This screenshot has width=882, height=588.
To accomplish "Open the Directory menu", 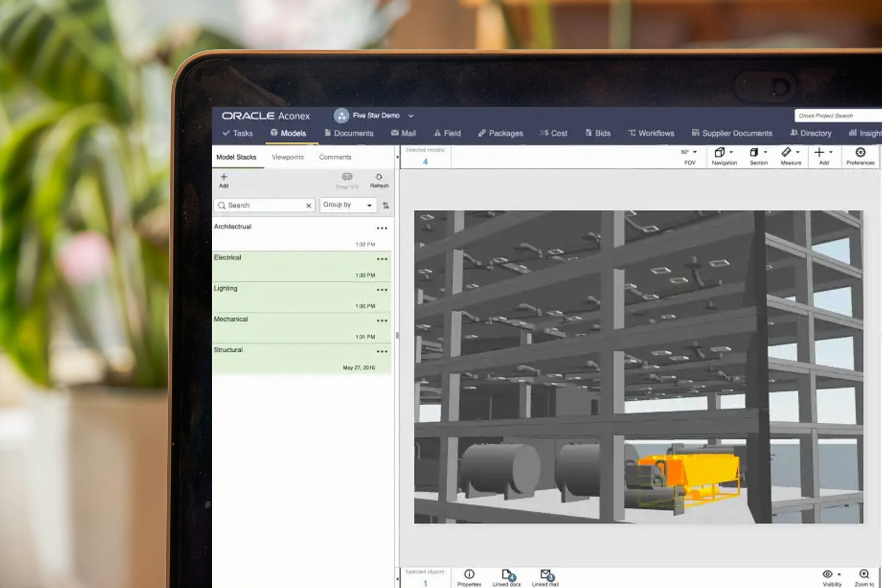I will click(811, 133).
